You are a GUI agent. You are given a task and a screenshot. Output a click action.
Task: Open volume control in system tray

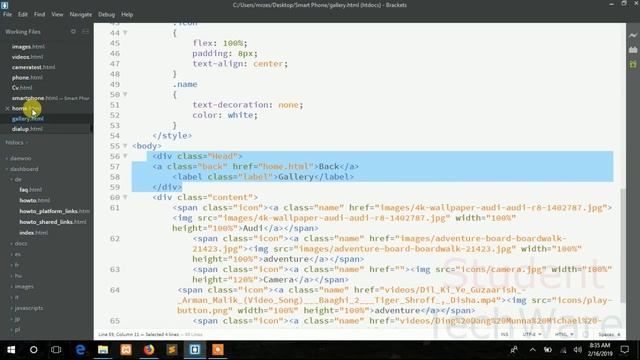click(x=578, y=350)
